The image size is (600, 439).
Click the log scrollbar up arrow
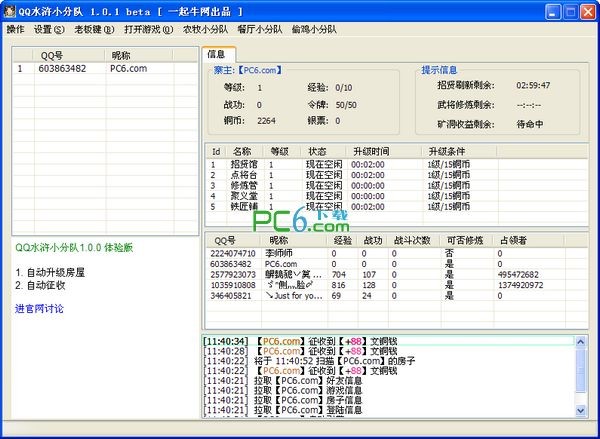(x=580, y=341)
